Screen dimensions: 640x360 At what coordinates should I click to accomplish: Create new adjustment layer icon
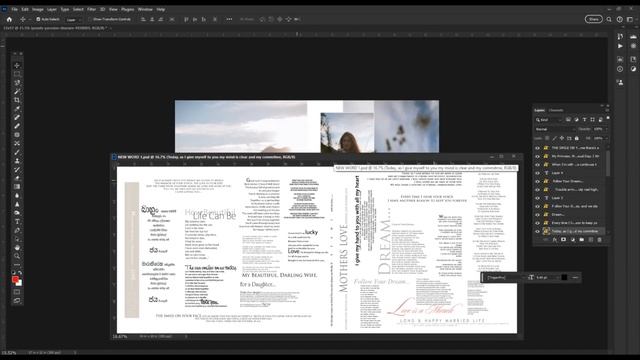[x=573, y=240]
